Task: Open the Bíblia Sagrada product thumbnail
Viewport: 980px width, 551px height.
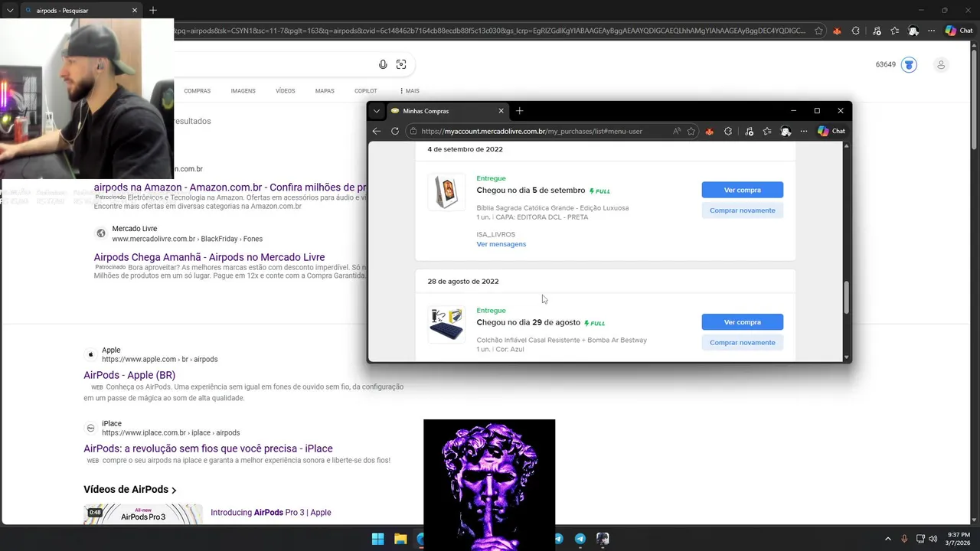Action: coord(446,192)
